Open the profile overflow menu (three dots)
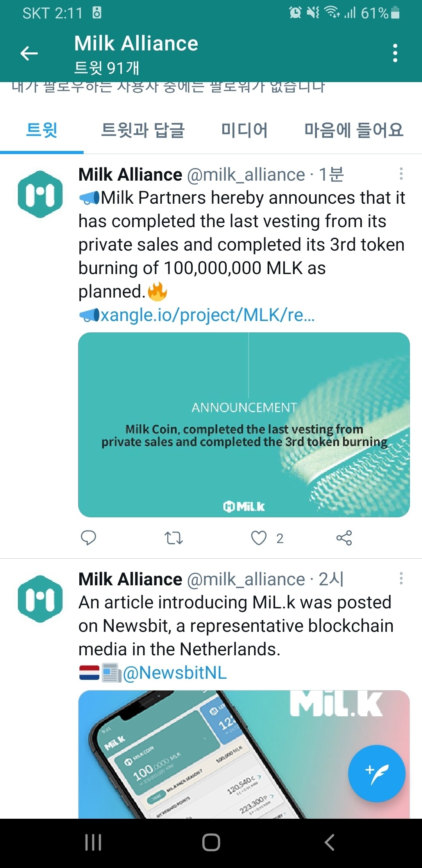The image size is (422, 868). [x=395, y=53]
